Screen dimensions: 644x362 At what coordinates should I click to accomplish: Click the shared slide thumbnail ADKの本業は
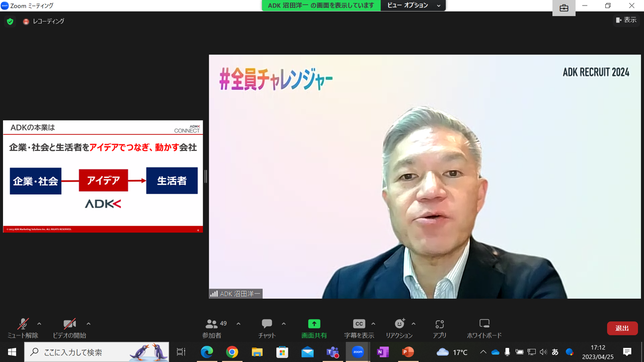coord(103,176)
